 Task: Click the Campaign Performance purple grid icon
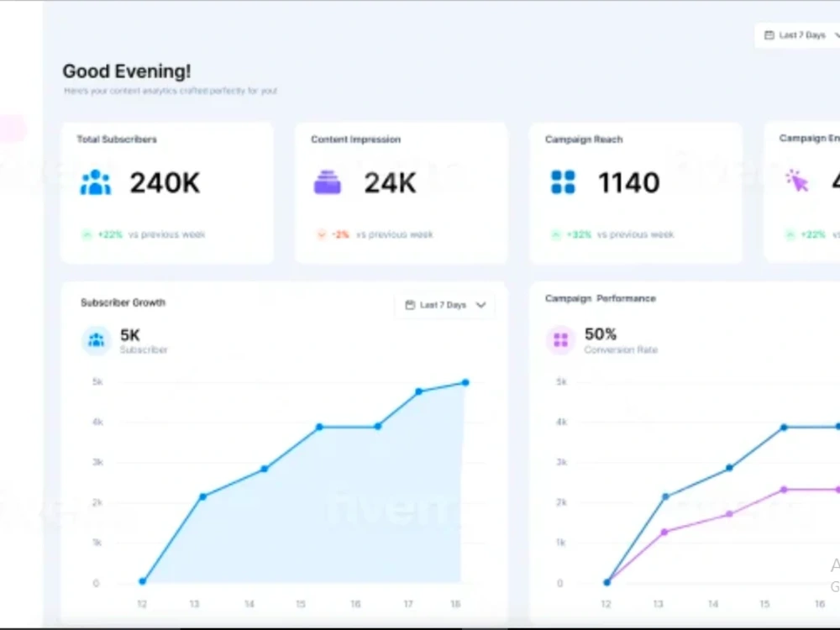tap(560, 340)
